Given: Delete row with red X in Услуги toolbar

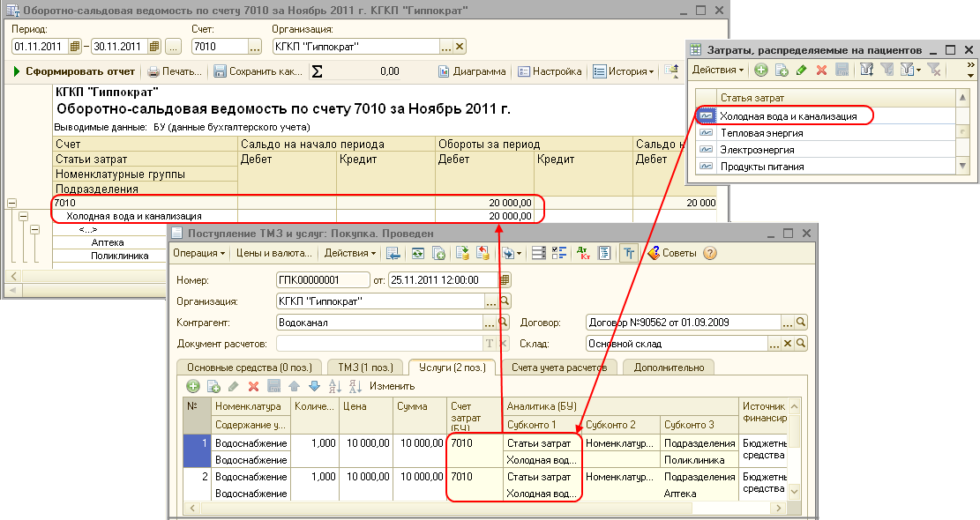Looking at the screenshot, I should coord(253,386).
